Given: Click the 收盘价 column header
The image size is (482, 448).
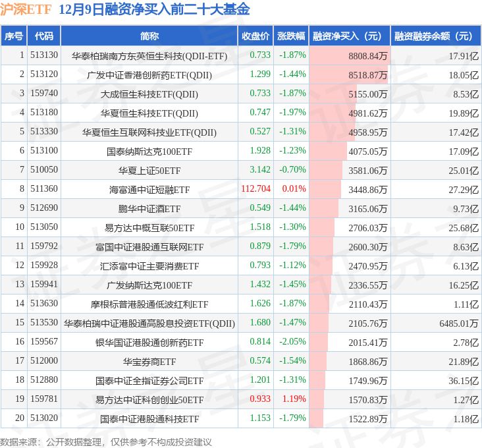Looking at the screenshot, I should point(255,36).
